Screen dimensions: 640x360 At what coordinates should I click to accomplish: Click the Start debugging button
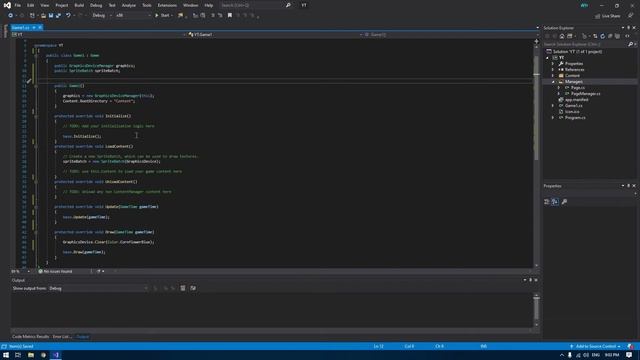162,16
